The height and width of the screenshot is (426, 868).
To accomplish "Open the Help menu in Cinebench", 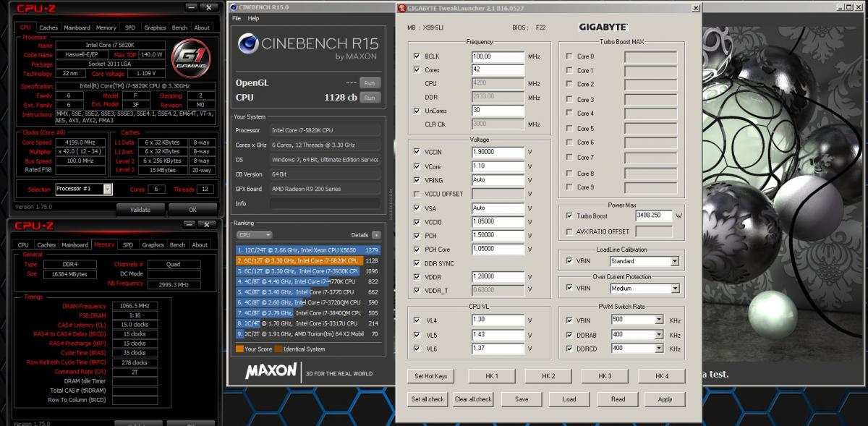I will coord(253,18).
